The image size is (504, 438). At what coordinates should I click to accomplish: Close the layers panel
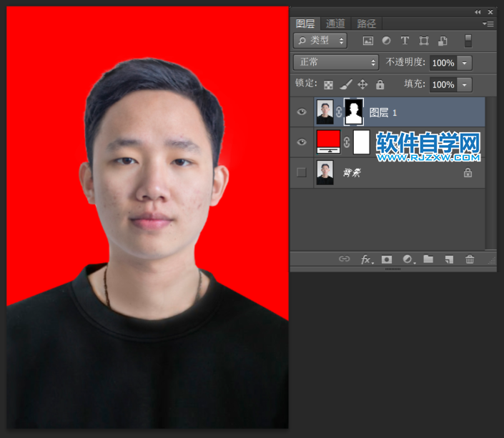[x=490, y=12]
